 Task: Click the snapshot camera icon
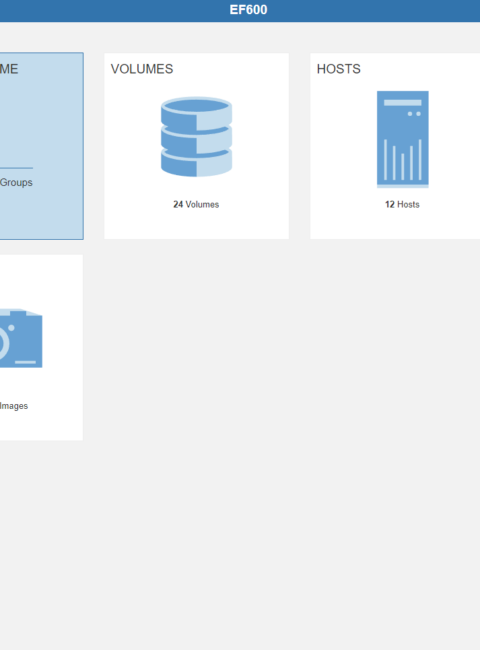21,338
